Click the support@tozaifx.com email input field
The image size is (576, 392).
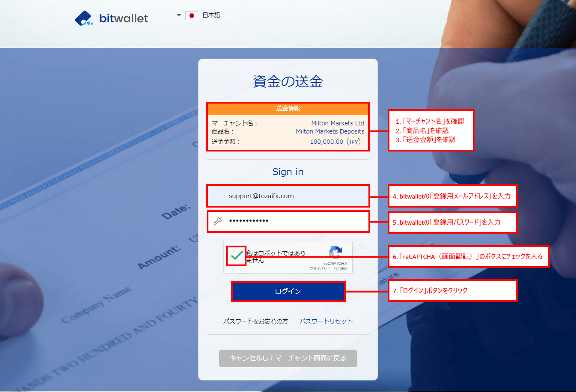pos(288,196)
